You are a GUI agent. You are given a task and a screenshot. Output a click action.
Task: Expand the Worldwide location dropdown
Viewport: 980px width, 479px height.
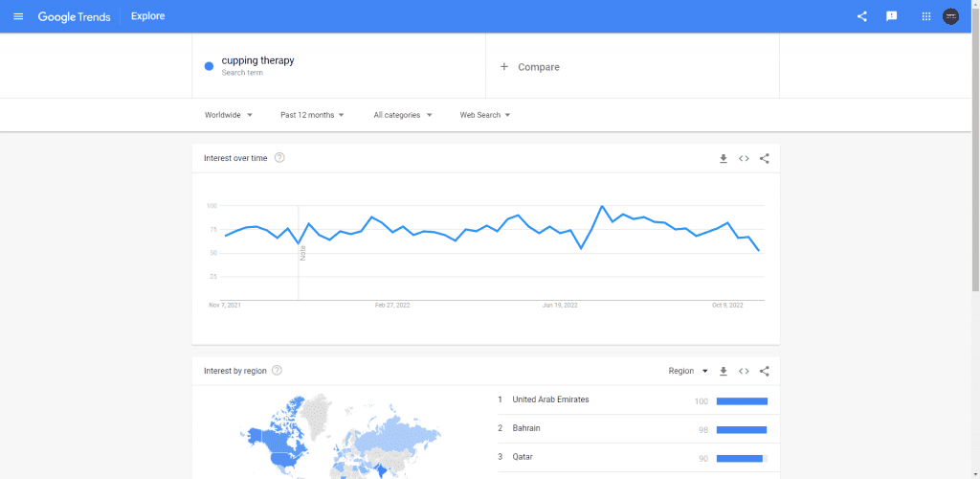(229, 115)
